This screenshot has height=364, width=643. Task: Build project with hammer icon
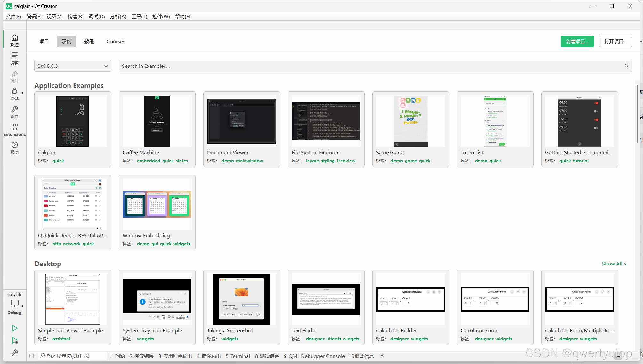coord(15,352)
